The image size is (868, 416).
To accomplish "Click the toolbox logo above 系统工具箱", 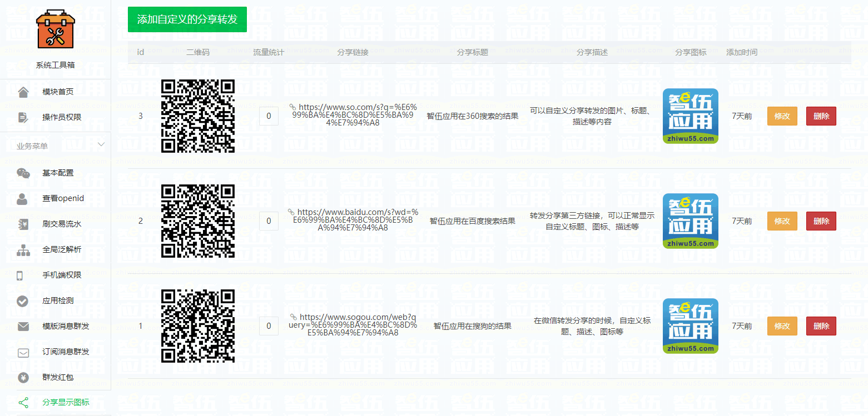I will pos(54,31).
